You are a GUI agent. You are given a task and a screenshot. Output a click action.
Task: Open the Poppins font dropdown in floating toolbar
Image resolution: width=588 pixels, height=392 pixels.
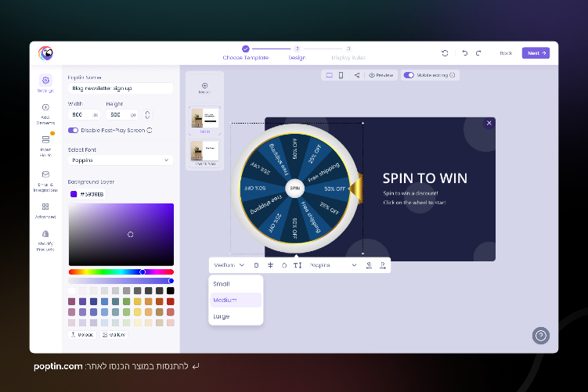[x=333, y=265]
